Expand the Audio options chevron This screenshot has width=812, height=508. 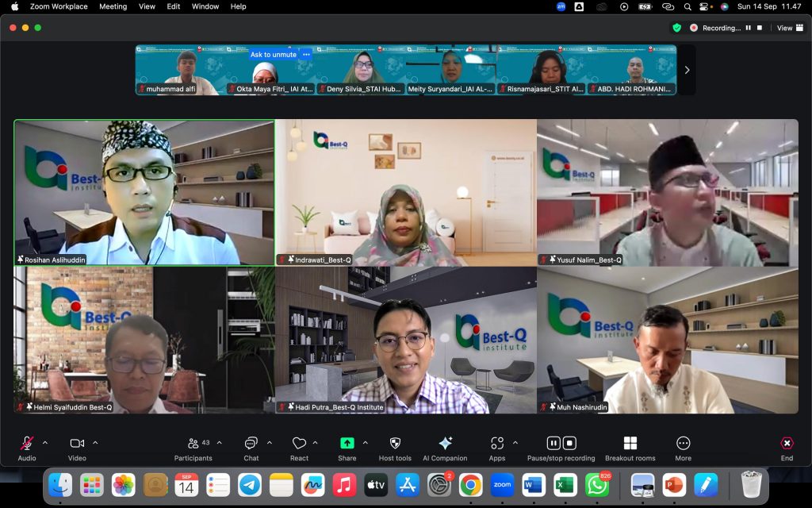(45, 442)
